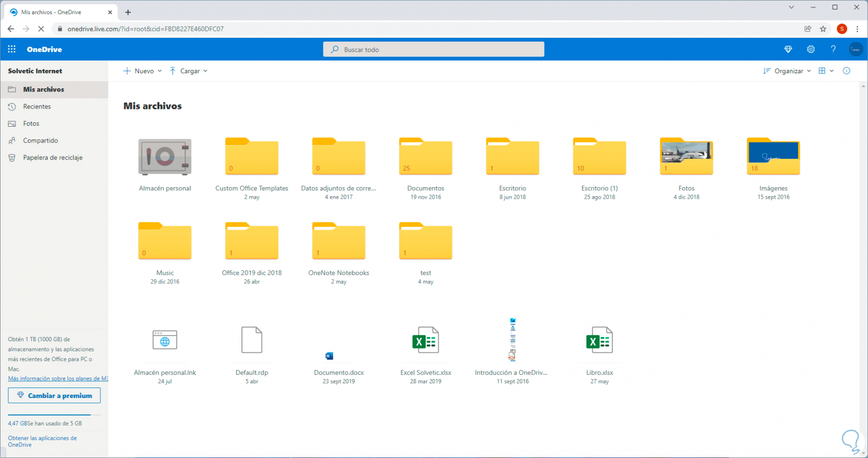Click the 4,47 GB used storage text
This screenshot has height=458, width=868.
(45, 423)
